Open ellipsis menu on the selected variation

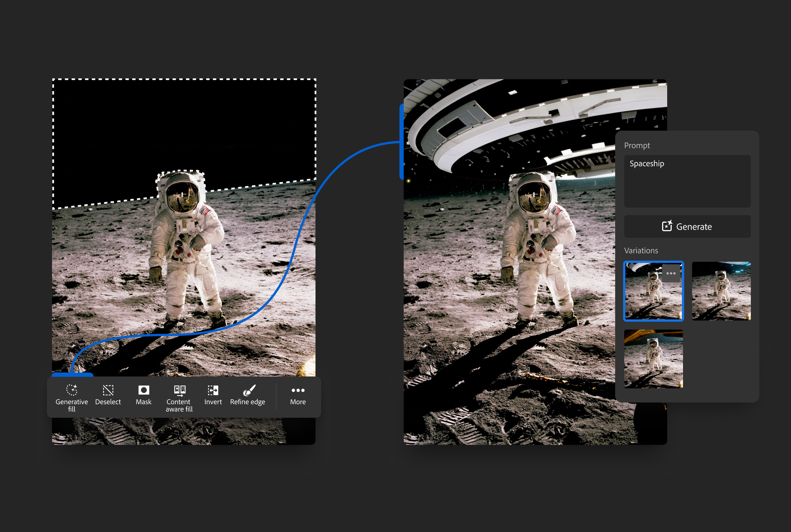[671, 274]
